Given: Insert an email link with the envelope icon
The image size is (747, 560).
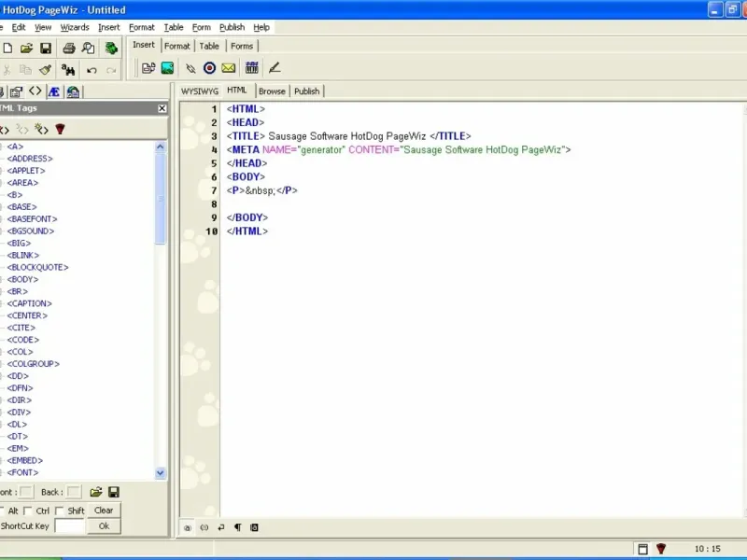Looking at the screenshot, I should pyautogui.click(x=229, y=68).
